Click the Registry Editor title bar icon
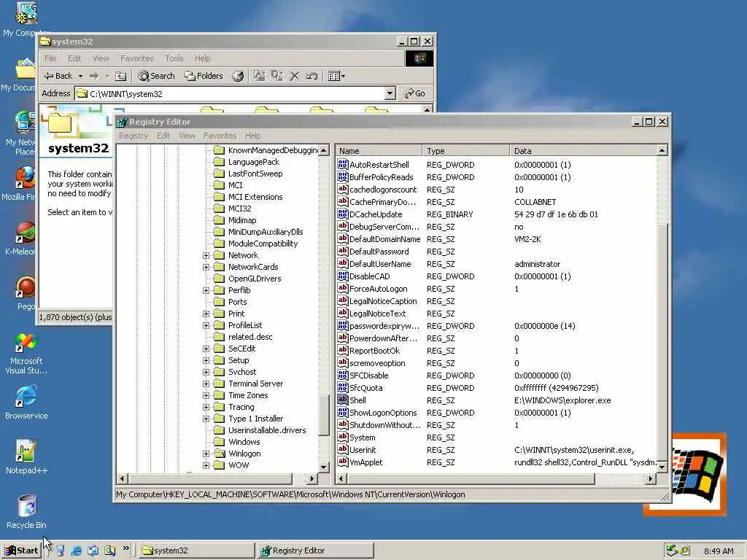Image resolution: width=747 pixels, height=560 pixels. click(x=122, y=122)
